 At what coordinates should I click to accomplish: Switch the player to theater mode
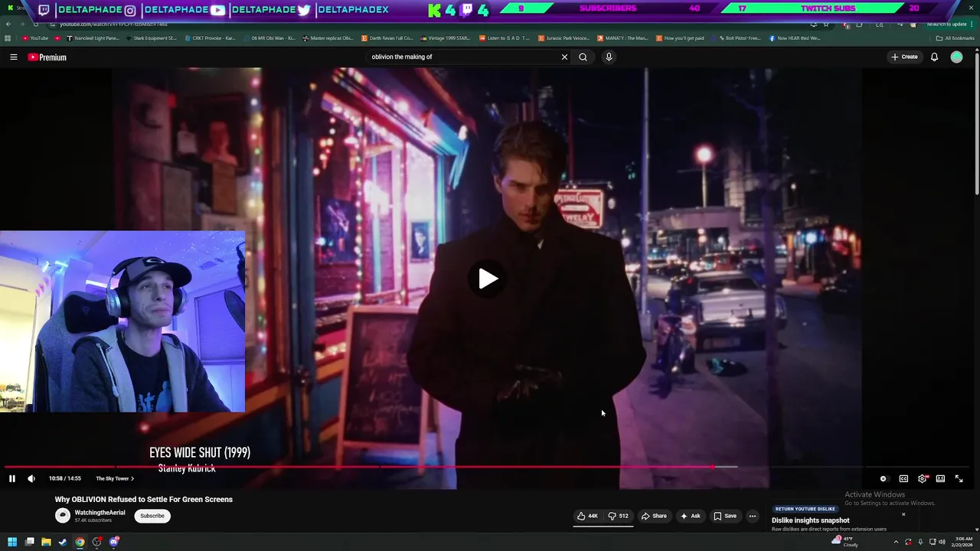pos(940,478)
